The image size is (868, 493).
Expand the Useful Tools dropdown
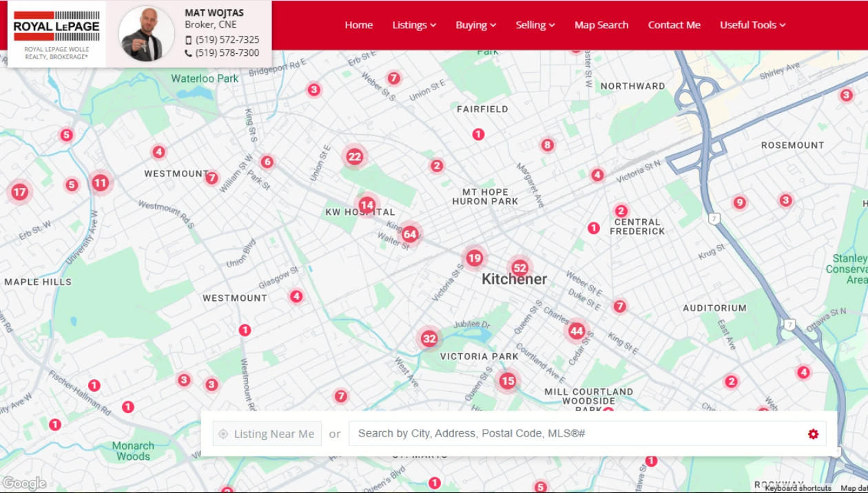click(x=752, y=25)
